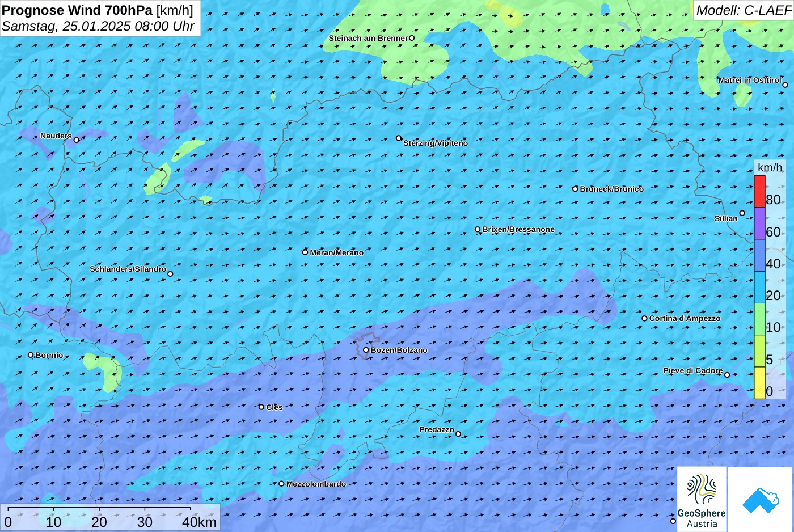The image size is (794, 532).
Task: Click the Bormio city marker
Action: (x=31, y=355)
